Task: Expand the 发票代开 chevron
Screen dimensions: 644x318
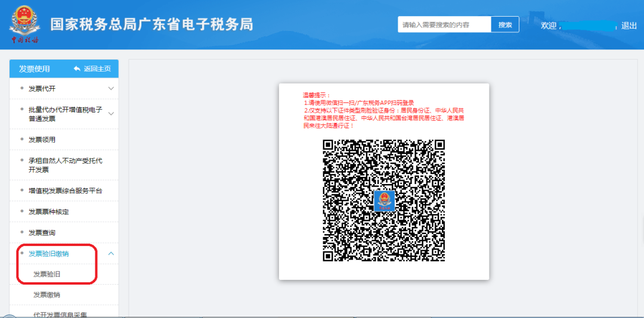Action: pyautogui.click(x=111, y=89)
